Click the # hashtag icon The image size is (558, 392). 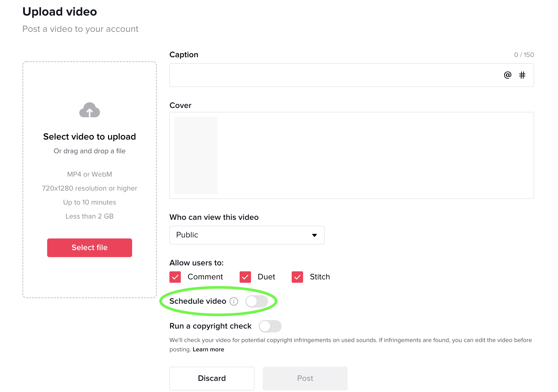tap(522, 75)
